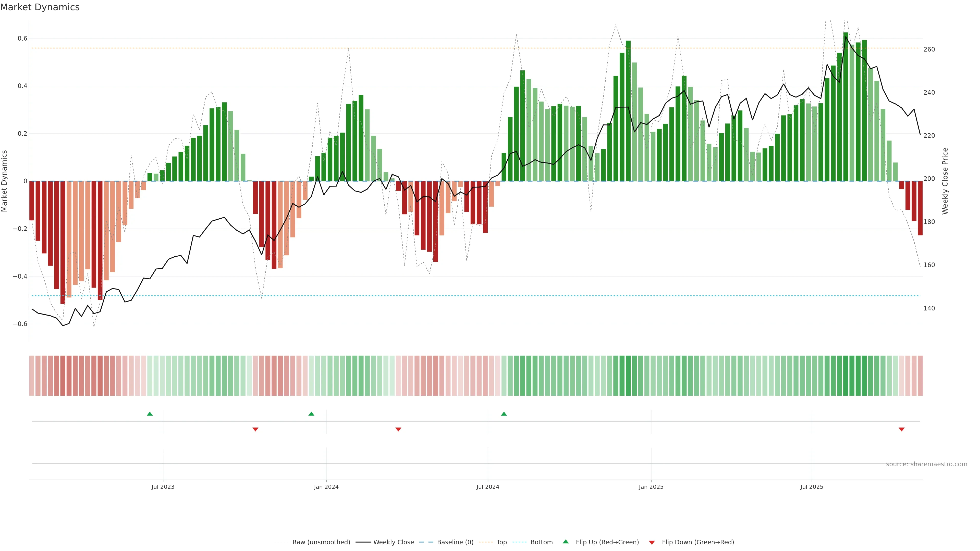This screenshot has height=551, width=980.
Task: Click the −0.6 tick on the left axis
Action: [20, 324]
